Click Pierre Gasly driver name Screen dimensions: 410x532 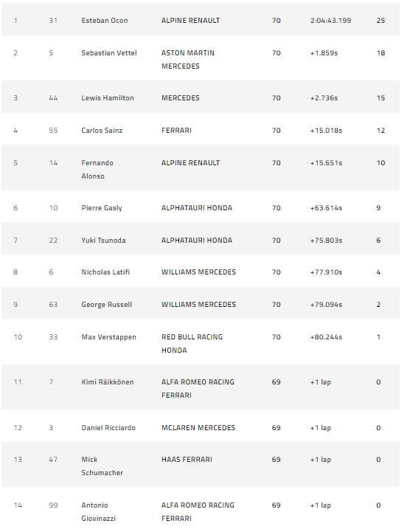coord(102,208)
